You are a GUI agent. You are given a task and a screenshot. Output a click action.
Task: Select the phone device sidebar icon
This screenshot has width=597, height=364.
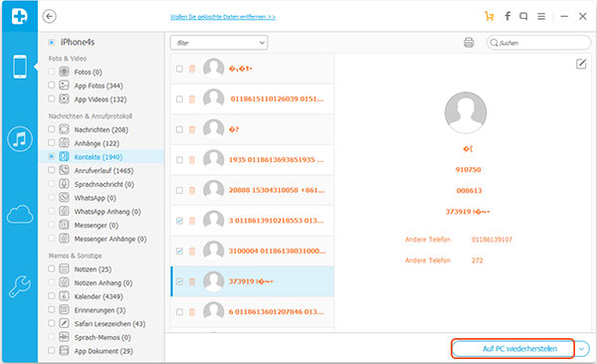click(20, 67)
